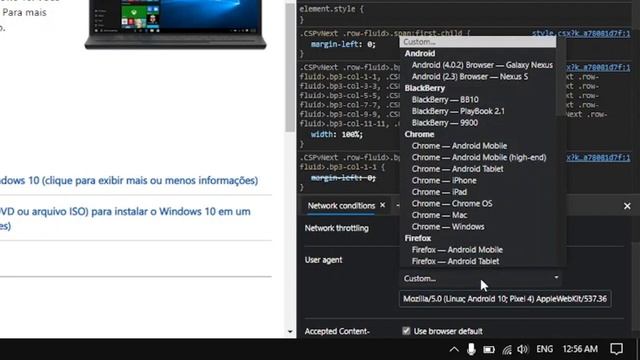The width and height of the screenshot is (640, 360).
Task: Close the Network conditions tab
Action: pyautogui.click(x=382, y=205)
